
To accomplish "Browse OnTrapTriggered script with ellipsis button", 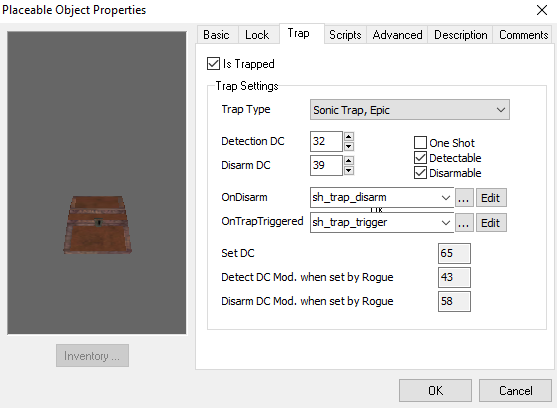I will [464, 223].
